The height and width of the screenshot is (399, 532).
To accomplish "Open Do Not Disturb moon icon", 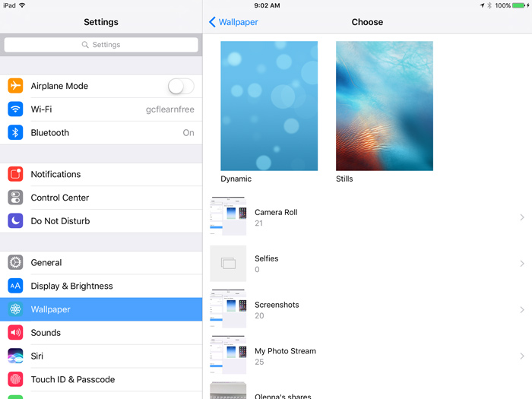I will click(15, 221).
